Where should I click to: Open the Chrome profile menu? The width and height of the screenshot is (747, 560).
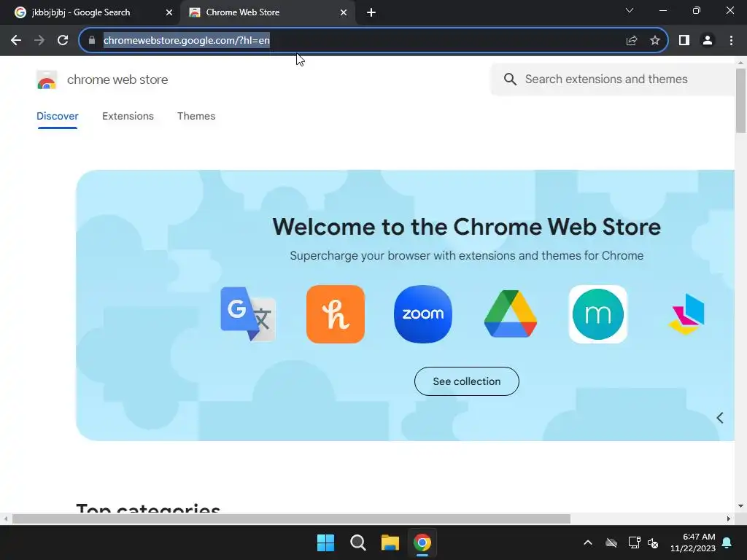pos(708,41)
